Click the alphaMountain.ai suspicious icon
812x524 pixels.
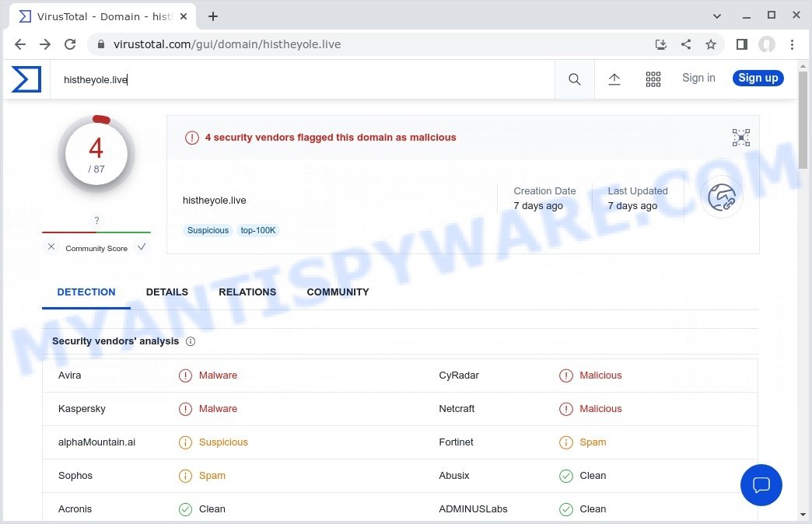click(x=185, y=442)
